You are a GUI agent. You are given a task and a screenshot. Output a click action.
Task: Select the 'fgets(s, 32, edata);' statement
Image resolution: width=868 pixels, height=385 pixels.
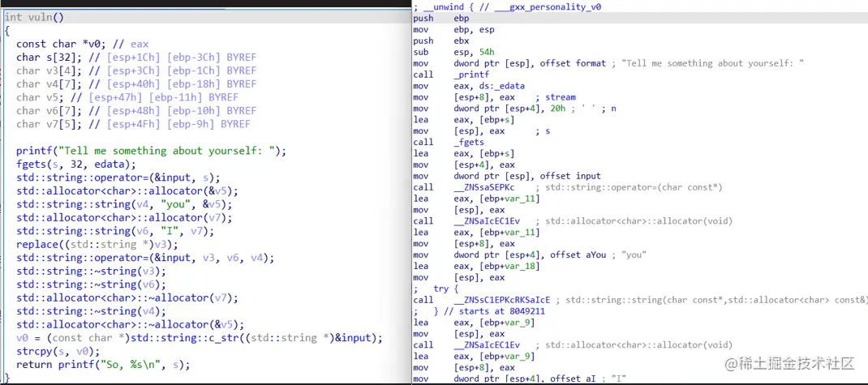coord(75,165)
